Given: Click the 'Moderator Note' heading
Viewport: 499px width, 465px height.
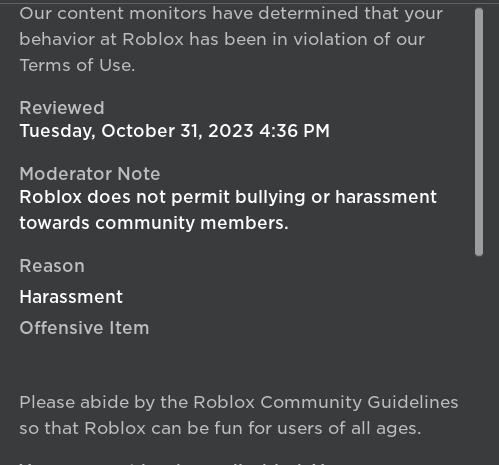Looking at the screenshot, I should pyautogui.click(x=90, y=174).
